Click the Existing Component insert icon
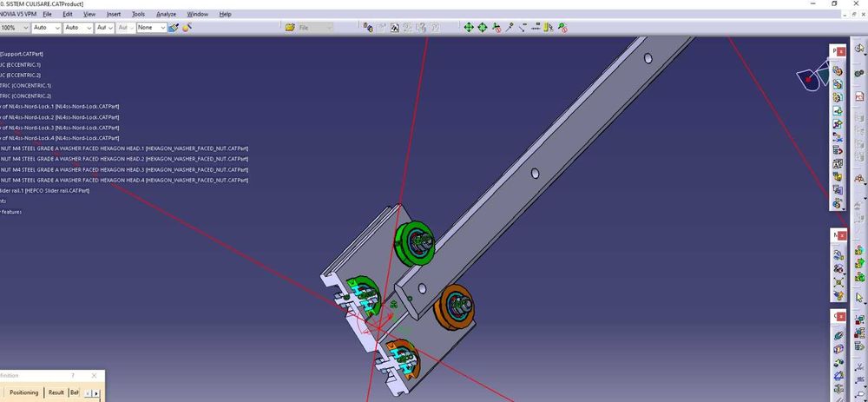The image size is (868, 402). point(838,111)
